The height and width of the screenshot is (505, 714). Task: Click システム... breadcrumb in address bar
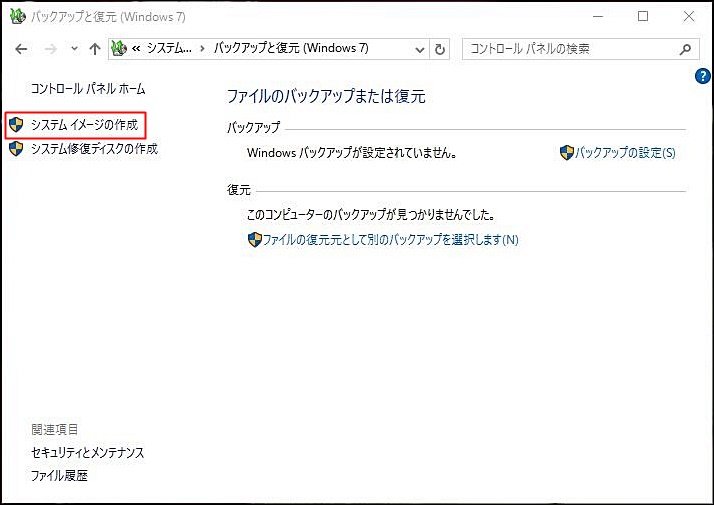click(169, 48)
